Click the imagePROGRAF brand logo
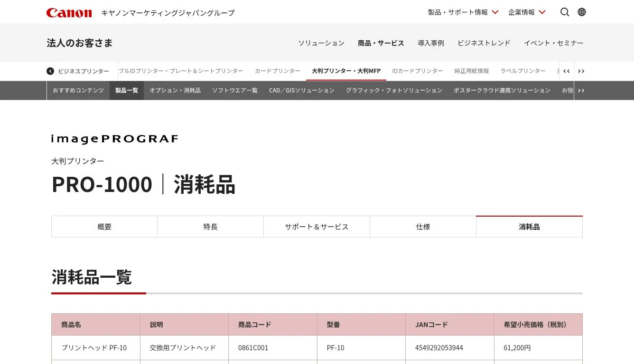Image resolution: width=634 pixels, height=364 pixels. (x=115, y=139)
